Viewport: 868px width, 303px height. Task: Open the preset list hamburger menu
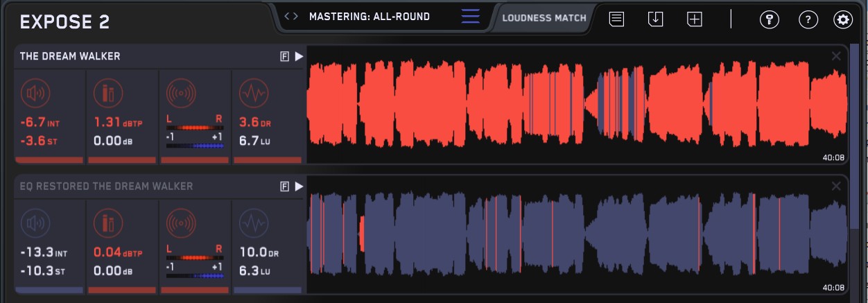click(x=470, y=17)
